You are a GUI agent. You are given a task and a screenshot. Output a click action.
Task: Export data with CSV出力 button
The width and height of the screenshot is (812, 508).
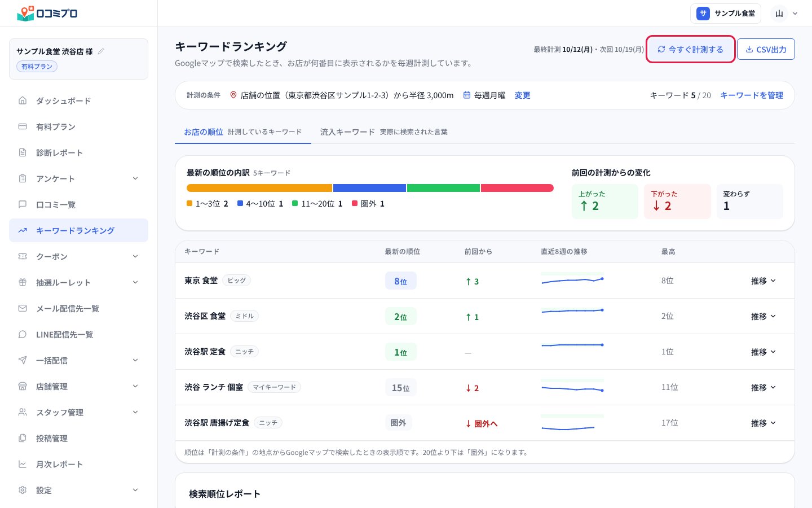(x=766, y=49)
